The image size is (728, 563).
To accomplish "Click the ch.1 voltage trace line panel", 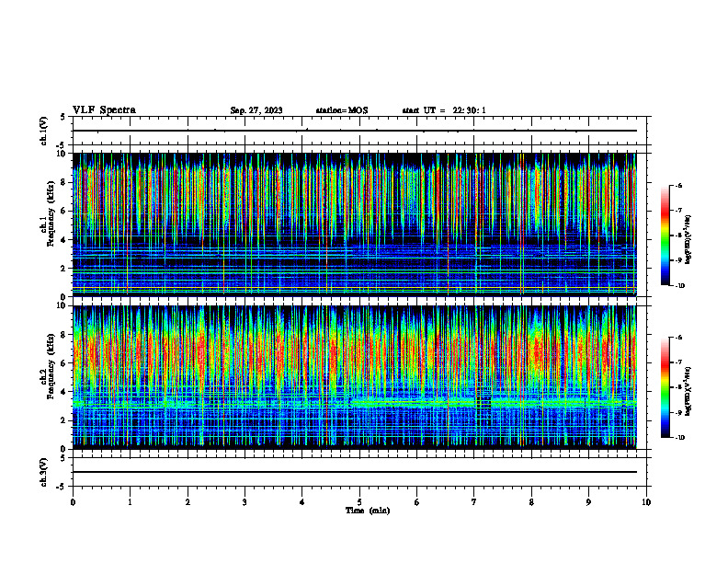I will point(359,131).
